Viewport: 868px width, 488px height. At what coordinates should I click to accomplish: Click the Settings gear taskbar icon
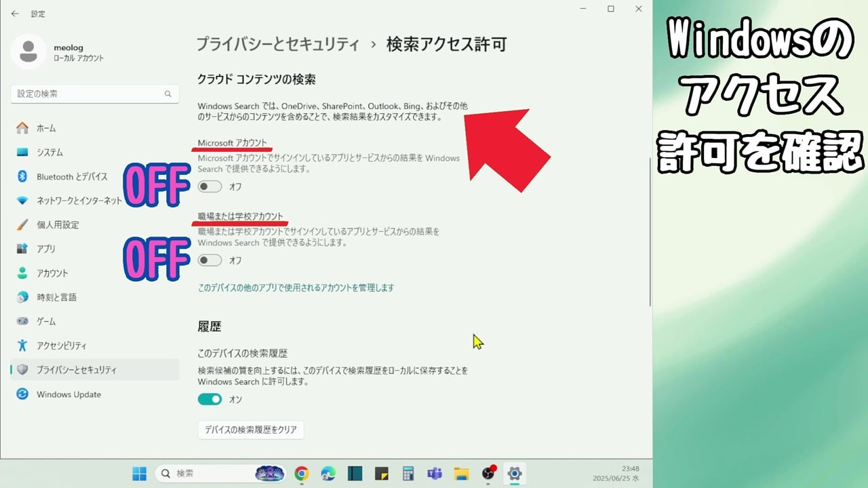coord(515,473)
